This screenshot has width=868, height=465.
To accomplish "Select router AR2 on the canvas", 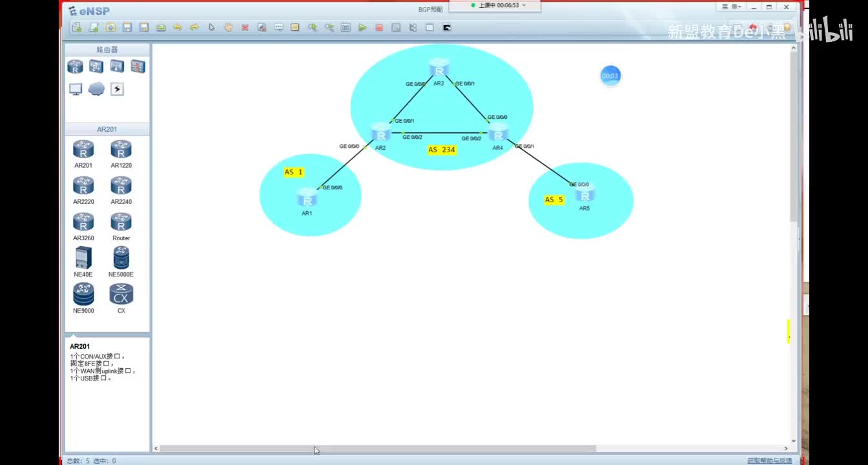I will click(381, 133).
